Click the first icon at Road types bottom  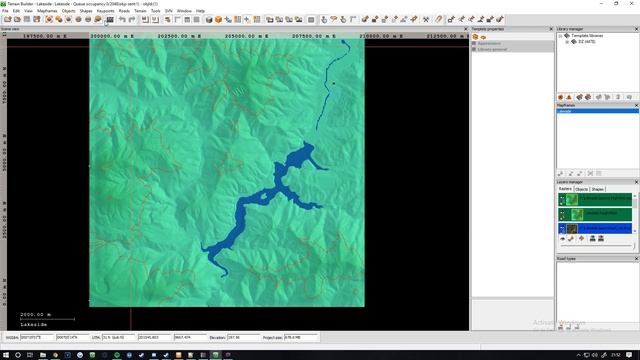[561, 327]
